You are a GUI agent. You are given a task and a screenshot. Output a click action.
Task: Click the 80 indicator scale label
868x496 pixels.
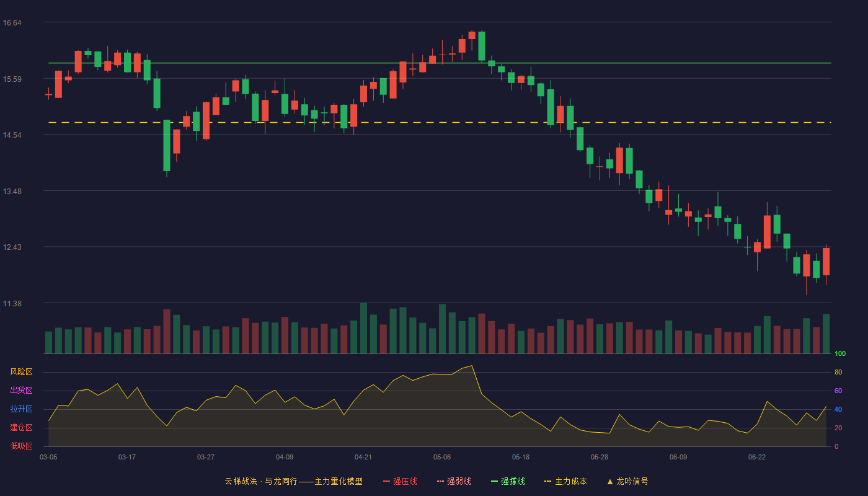coord(838,373)
